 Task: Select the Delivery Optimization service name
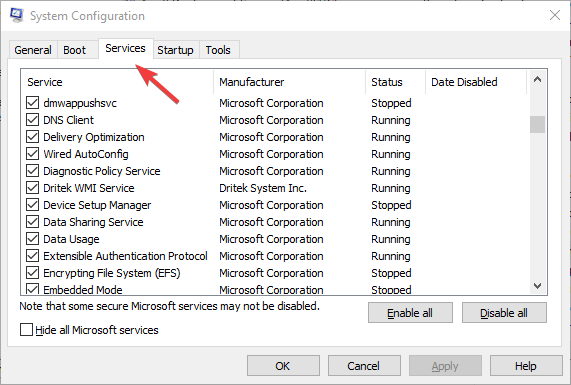(x=94, y=137)
